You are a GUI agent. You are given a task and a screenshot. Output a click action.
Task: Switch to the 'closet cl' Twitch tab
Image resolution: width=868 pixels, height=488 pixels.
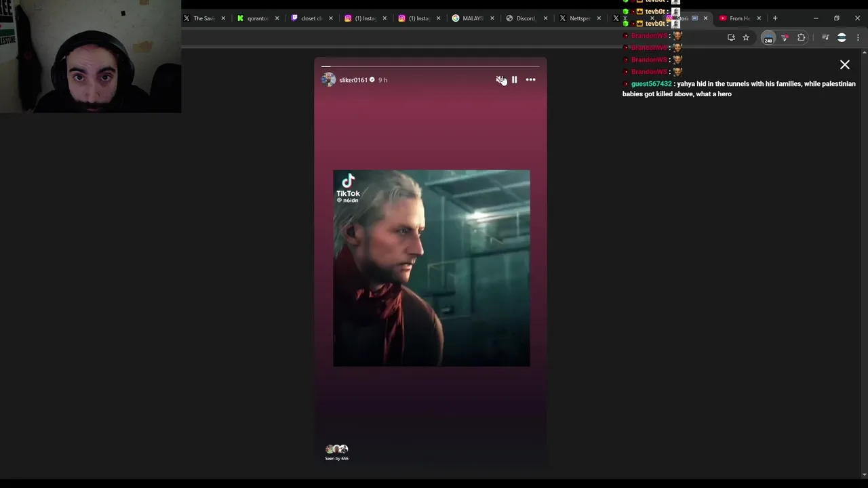311,18
